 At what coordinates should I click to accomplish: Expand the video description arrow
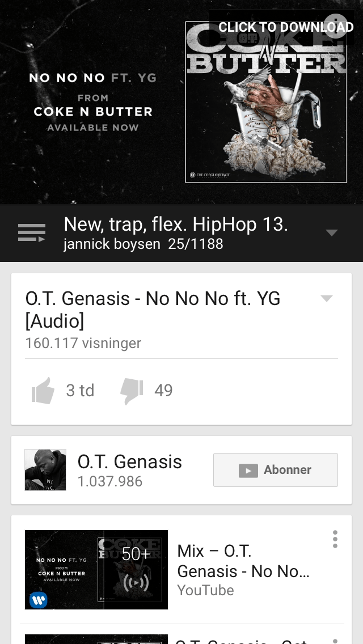coord(326,299)
